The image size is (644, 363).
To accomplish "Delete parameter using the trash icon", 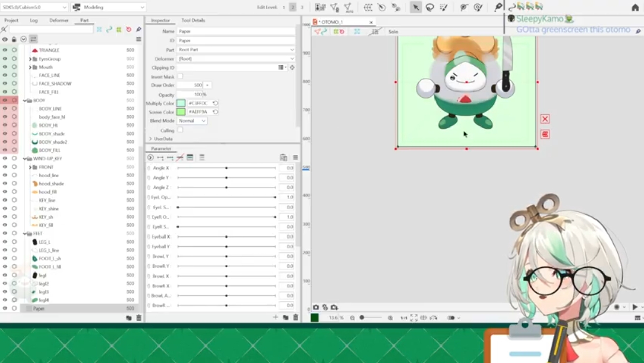I will pos(296,317).
